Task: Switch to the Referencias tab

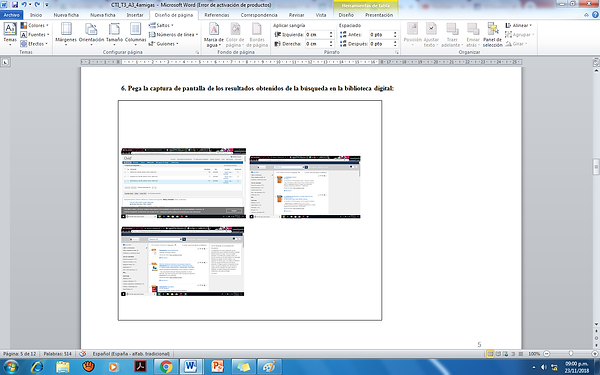Action: 217,15
